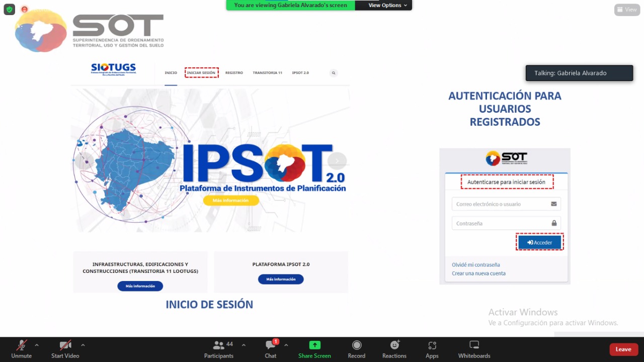Select the REGISTRO menu item

(234, 73)
